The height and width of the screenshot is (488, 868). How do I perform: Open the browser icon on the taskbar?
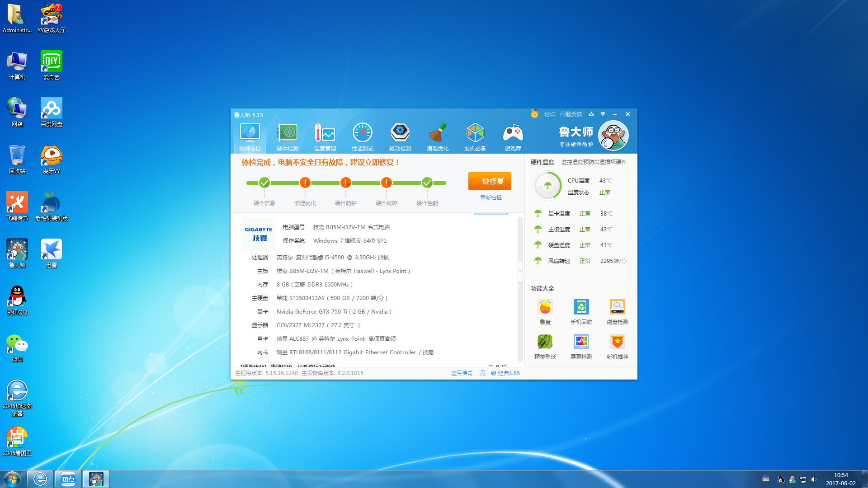pos(40,479)
